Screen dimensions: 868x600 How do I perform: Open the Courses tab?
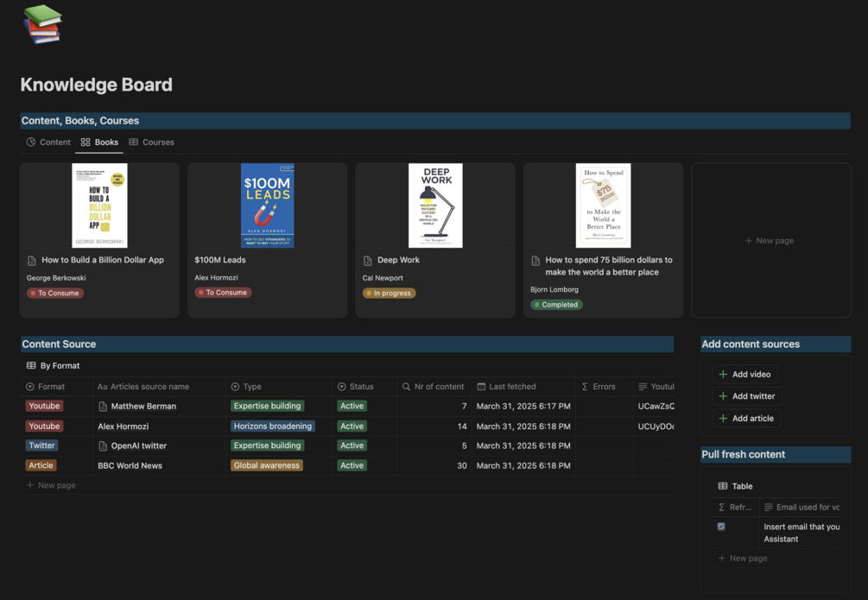point(152,142)
